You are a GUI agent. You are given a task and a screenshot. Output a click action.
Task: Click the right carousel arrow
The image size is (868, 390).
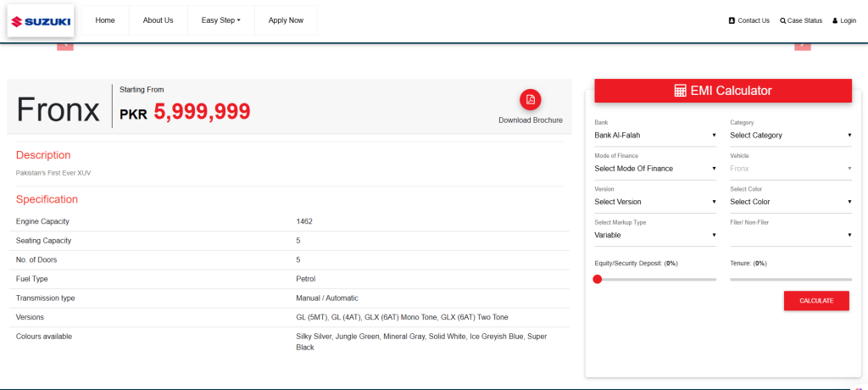click(803, 45)
